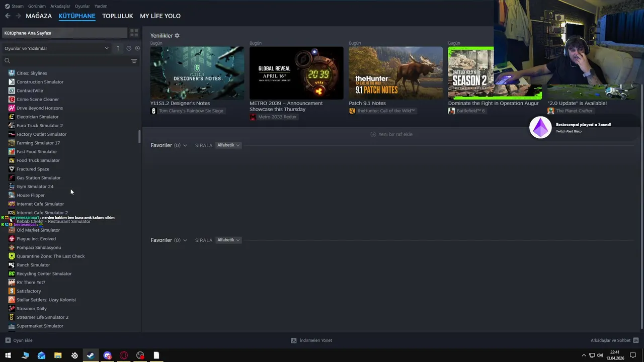Open the Windows notification center icon
This screenshot has width=644, height=362.
[633, 355]
